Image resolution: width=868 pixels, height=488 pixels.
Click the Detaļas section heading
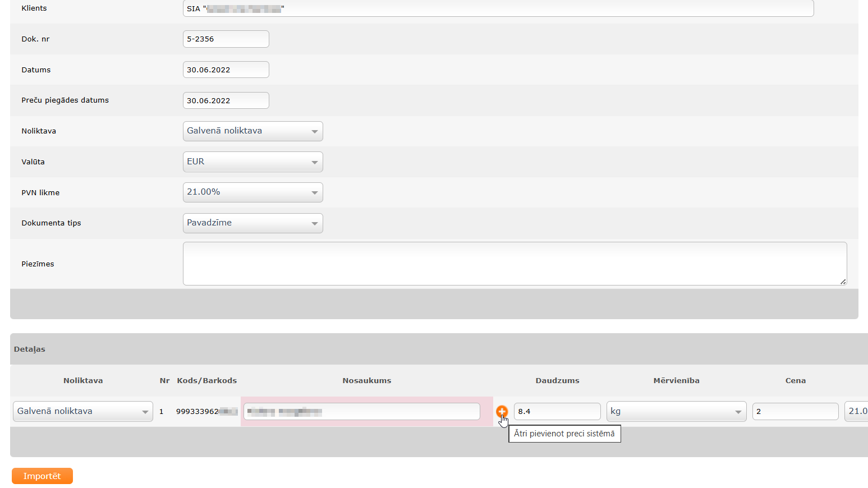(x=30, y=349)
